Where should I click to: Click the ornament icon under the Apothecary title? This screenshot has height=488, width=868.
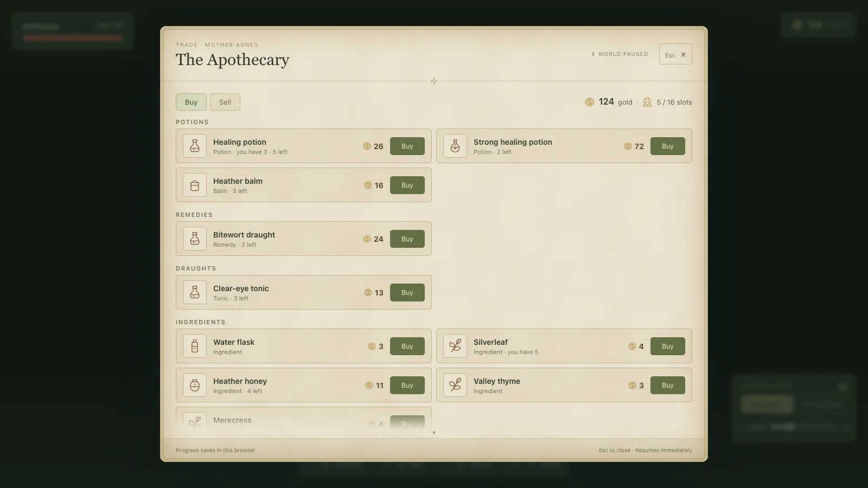click(x=434, y=81)
